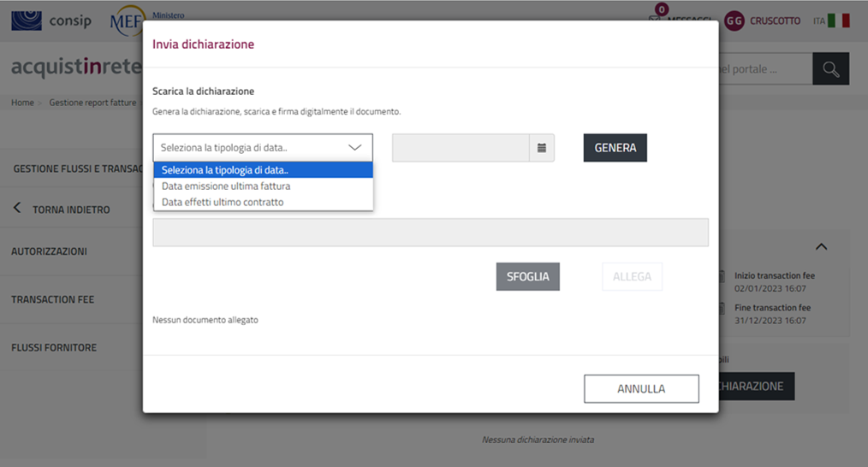Select 'Data emissione ultima fattura' option

(x=226, y=186)
